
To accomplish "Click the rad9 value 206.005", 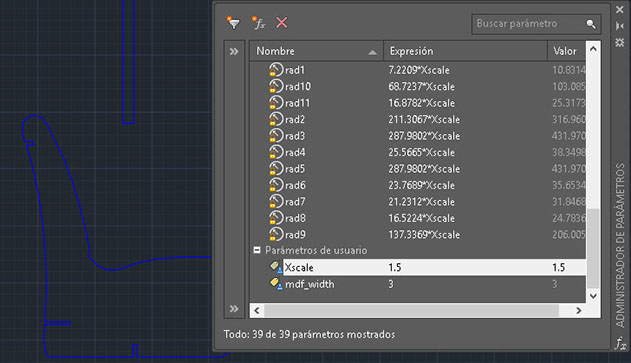I will pos(569,235).
